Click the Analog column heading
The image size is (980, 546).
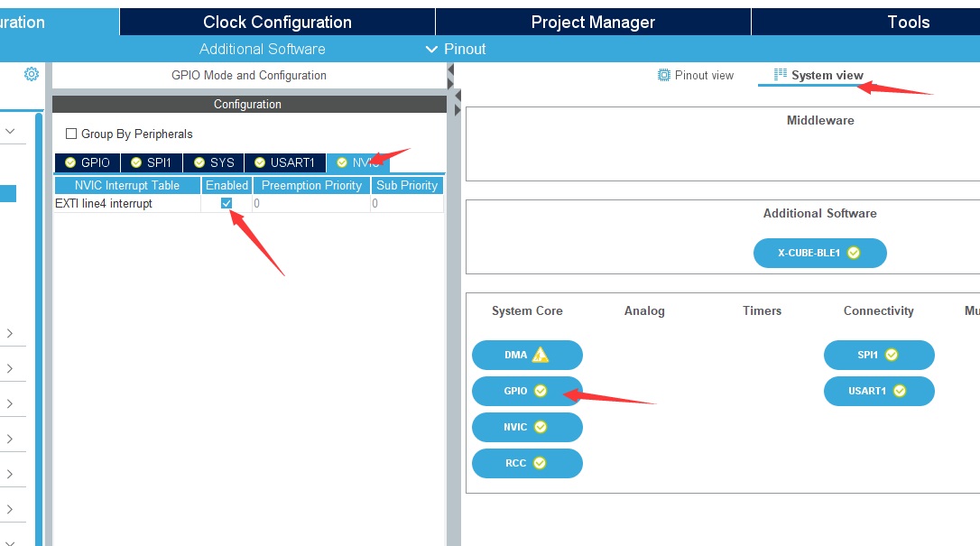click(x=644, y=311)
